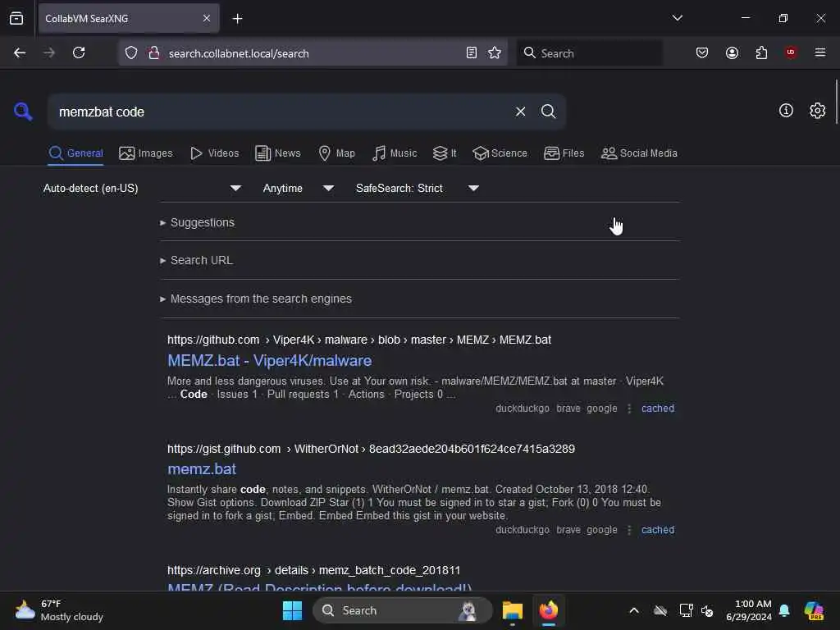The image size is (840, 630).
Task: Click the Firefox toolbar Search box
Action: [x=589, y=53]
